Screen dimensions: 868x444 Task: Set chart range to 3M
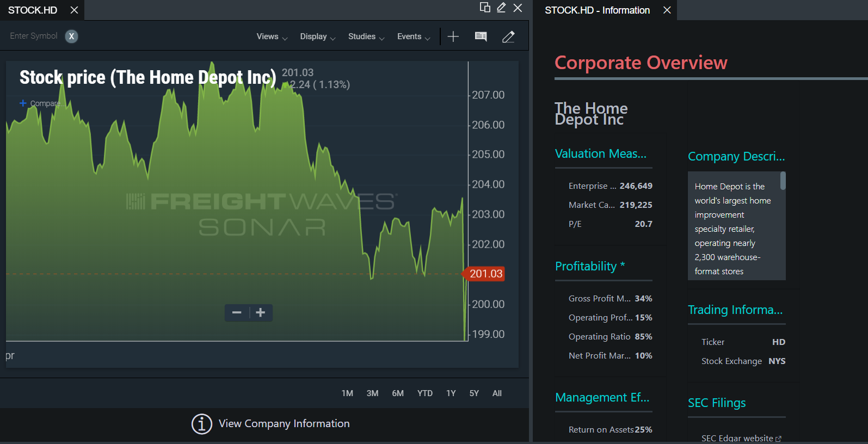point(372,393)
